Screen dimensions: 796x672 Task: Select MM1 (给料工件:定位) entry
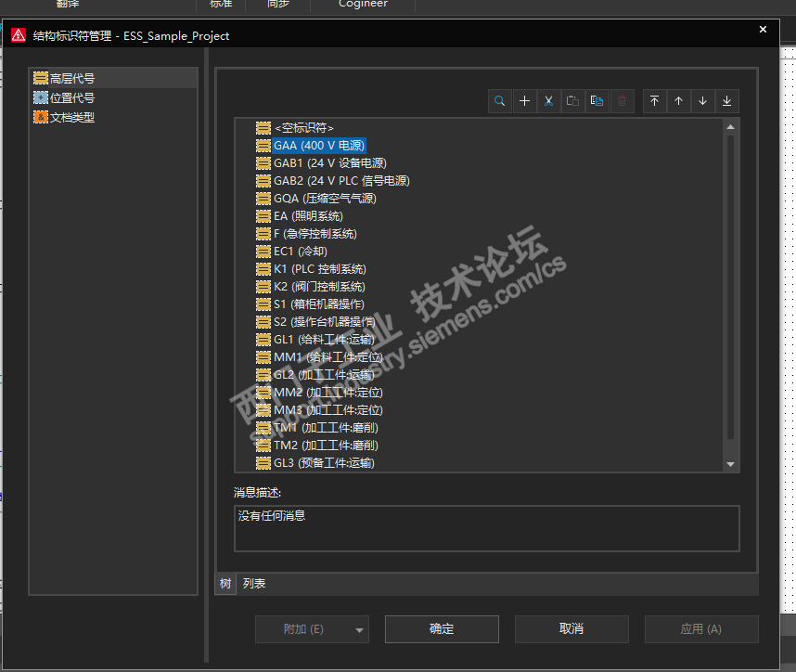327,357
